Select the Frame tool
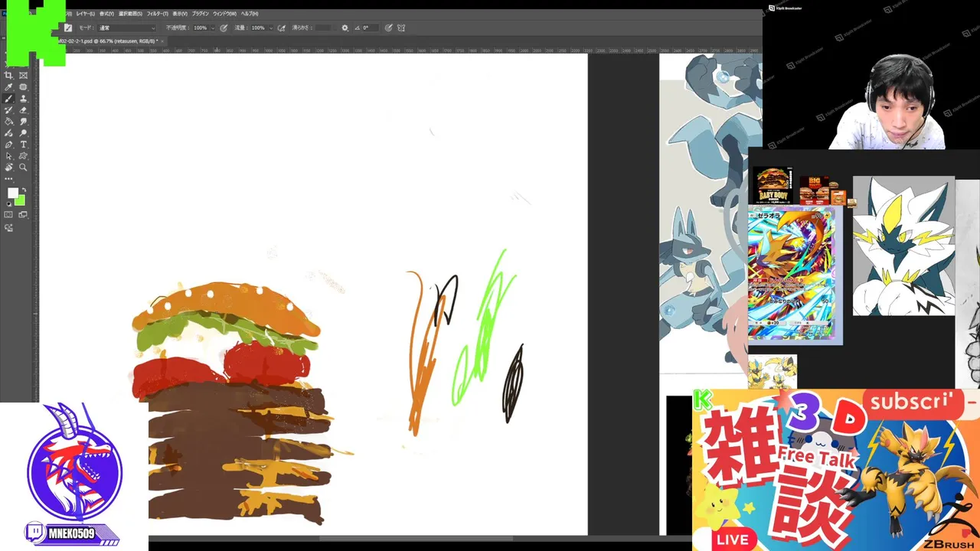 pos(23,75)
